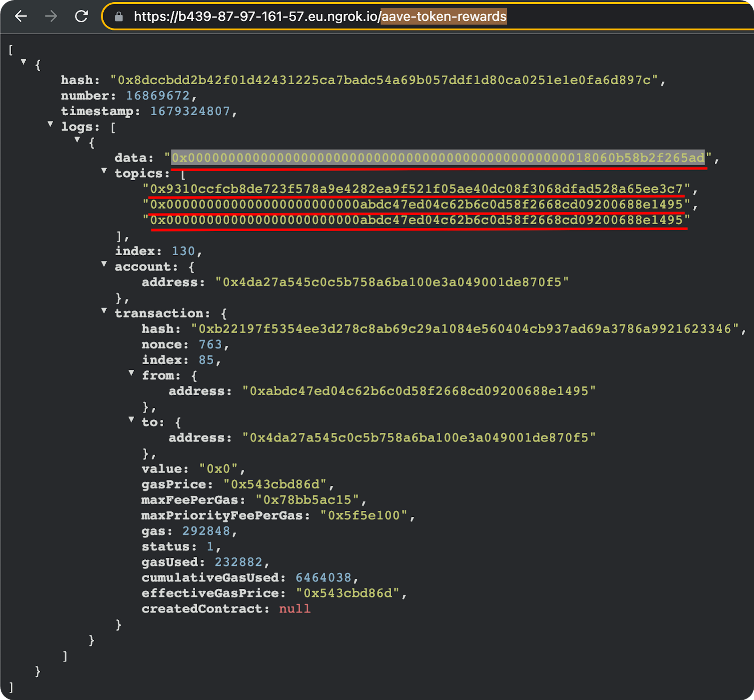Collapse the account object

tap(104, 264)
